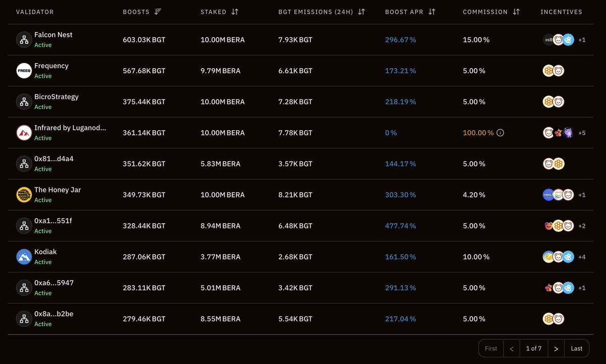Screen dimensions: 606x364
Task: Click 0x81...d4a4 validator node icon
Action: coord(24,164)
